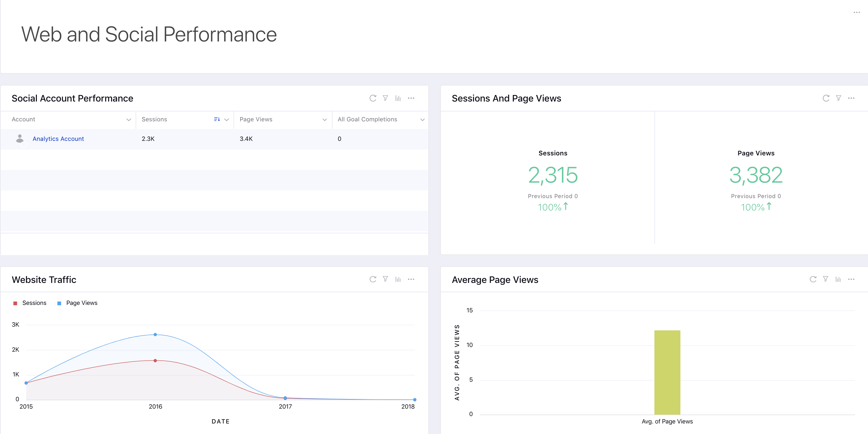This screenshot has width=868, height=434.
Task: Click the 2016 Page Views data point
Action: (155, 335)
